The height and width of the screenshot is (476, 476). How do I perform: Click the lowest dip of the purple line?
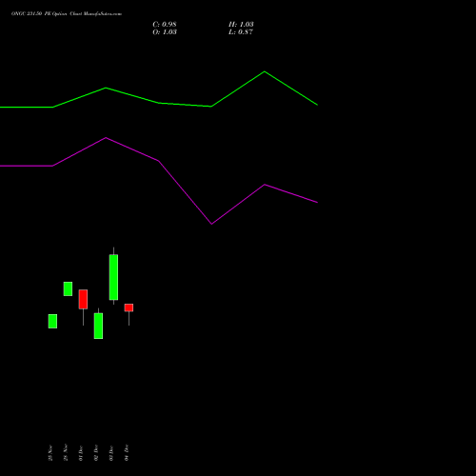(211, 224)
